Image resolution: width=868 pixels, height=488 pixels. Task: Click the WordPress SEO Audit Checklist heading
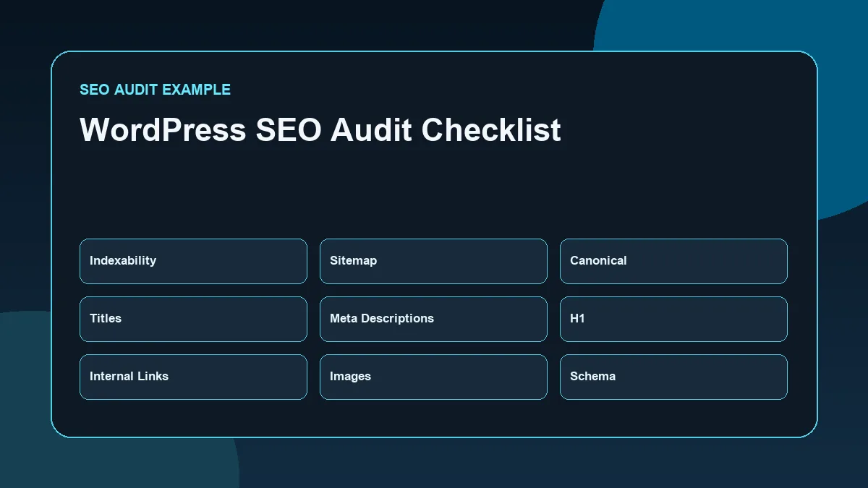tap(320, 130)
